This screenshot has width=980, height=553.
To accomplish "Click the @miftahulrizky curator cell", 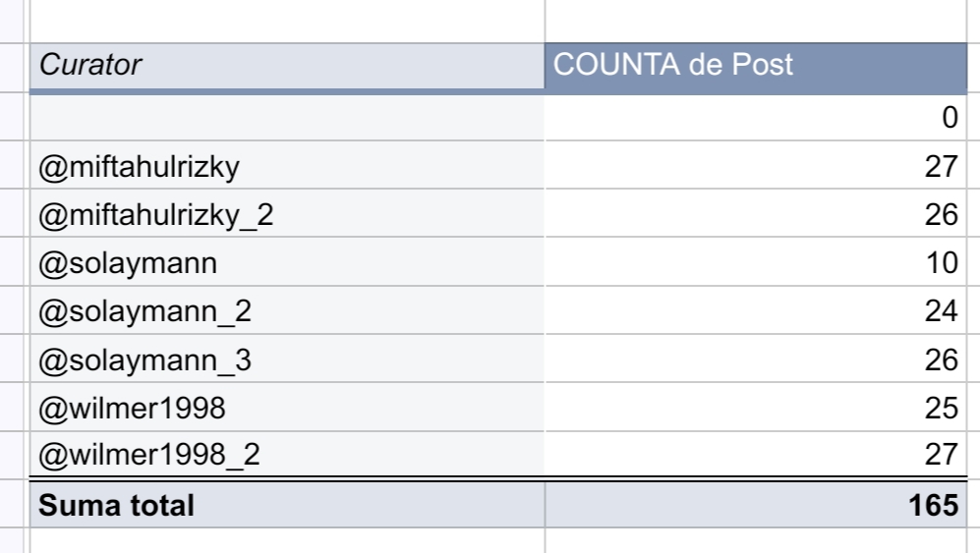I will pos(287,165).
